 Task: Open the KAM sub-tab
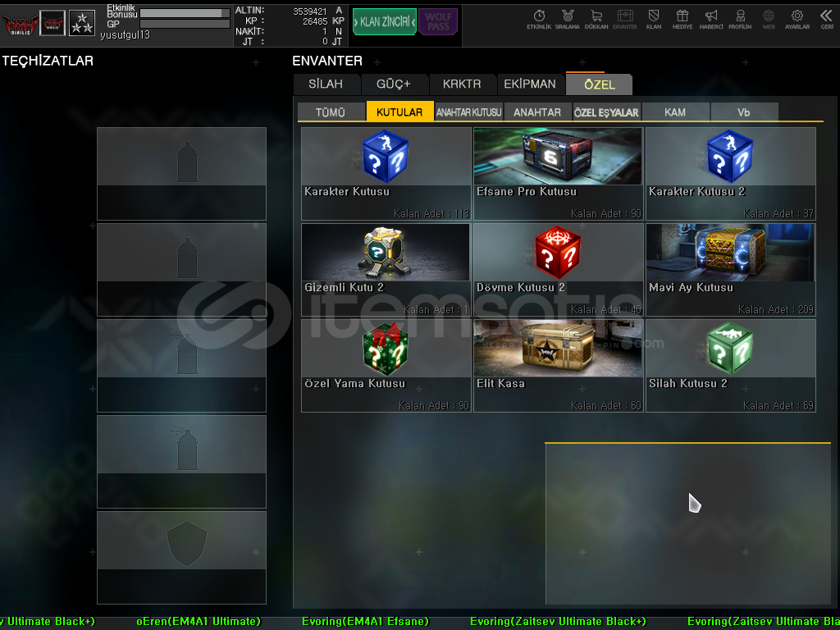(675, 112)
